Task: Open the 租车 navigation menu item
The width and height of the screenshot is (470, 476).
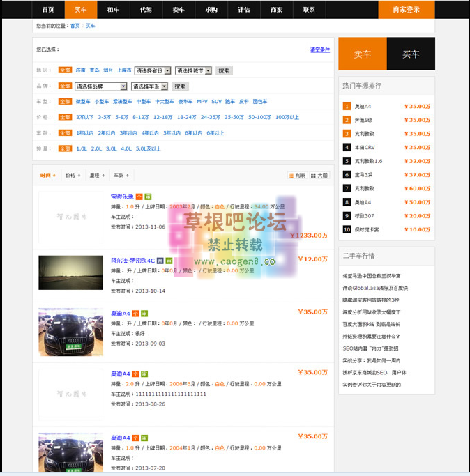Action: tap(113, 10)
